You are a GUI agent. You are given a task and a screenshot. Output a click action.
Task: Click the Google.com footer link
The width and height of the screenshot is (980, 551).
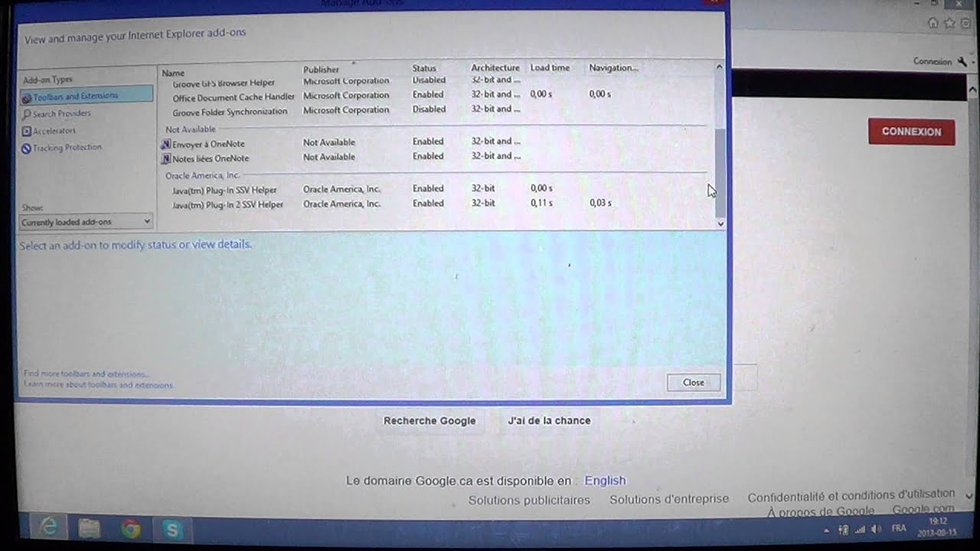[x=923, y=510]
